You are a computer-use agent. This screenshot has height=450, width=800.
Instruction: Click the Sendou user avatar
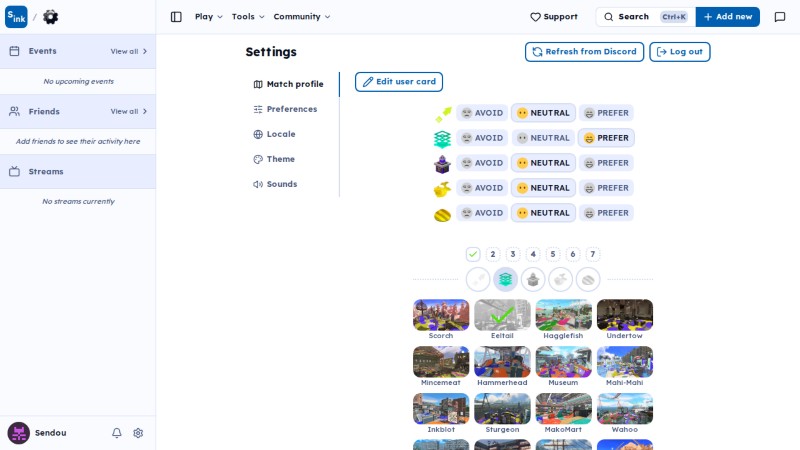coord(18,433)
